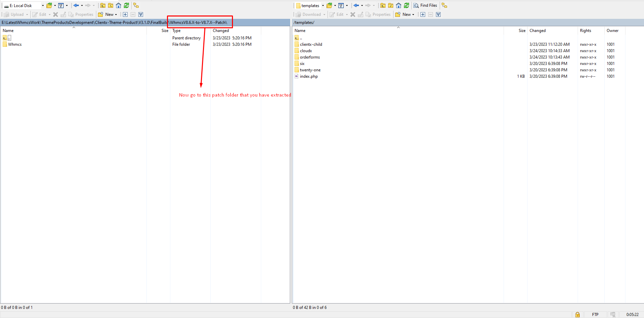
Task: Toggle remote directory tree view icon
Action: coord(444,5)
